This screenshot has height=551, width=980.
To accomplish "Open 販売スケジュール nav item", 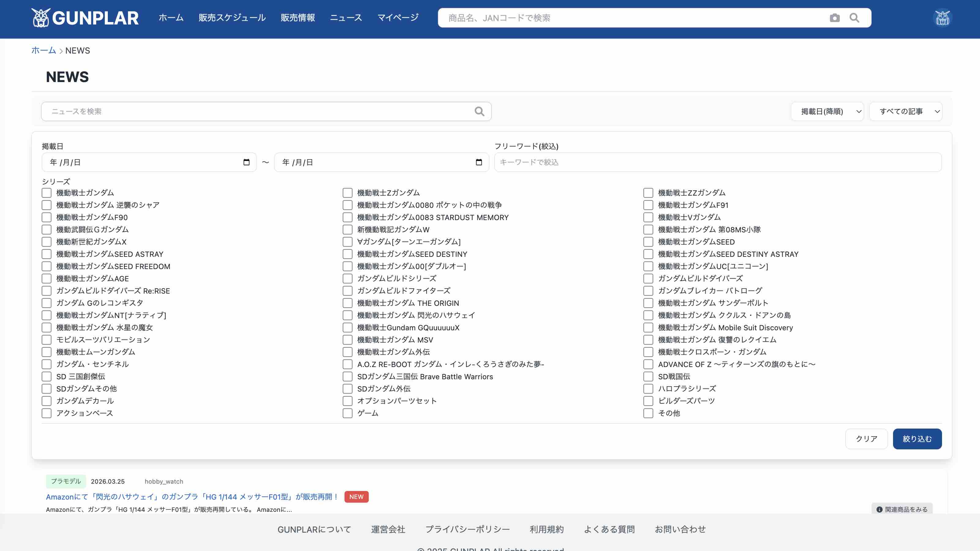I will coord(232,18).
